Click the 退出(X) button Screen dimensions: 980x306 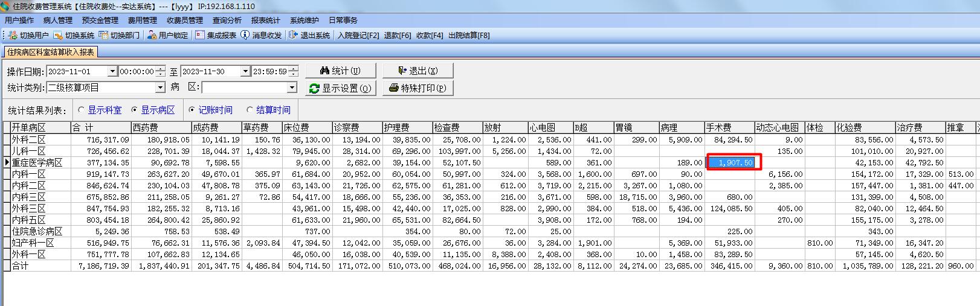[418, 71]
